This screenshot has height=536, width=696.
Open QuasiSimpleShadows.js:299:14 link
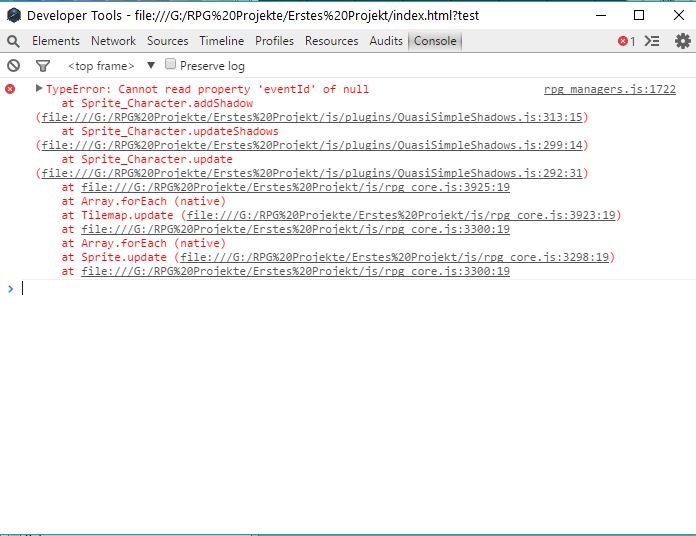coord(312,145)
